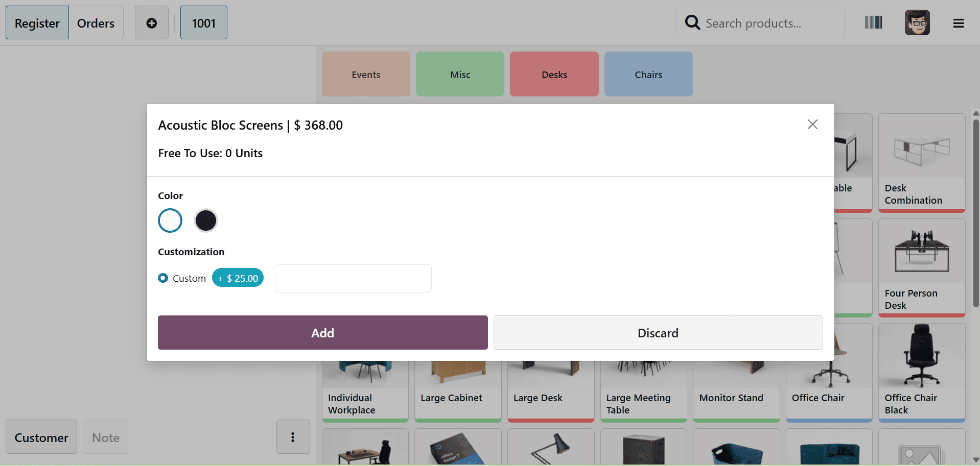980x466 pixels.
Task: Select the Large Meeting Table product
Action: [643, 391]
